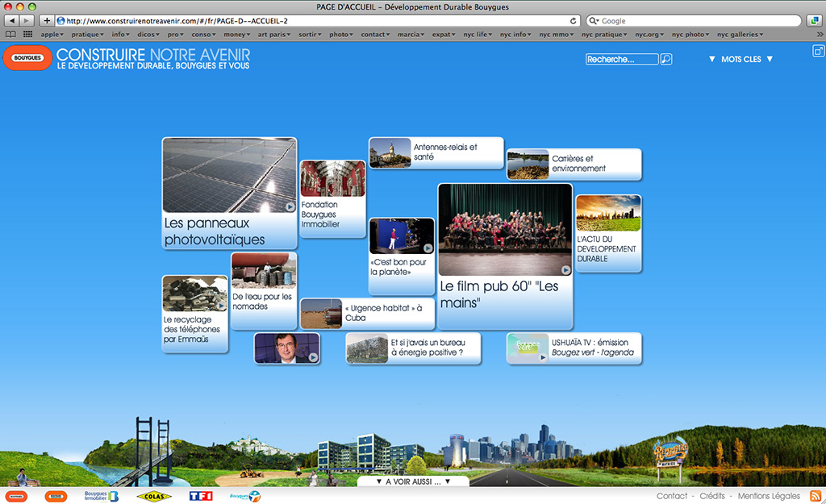Click the Bouygues Telecom footer logo
The image size is (826, 504).
click(245, 496)
